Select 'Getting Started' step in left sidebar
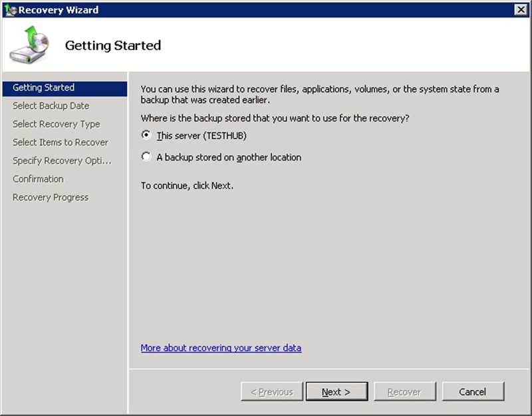Screen dimensions: 532x416 coord(44,88)
